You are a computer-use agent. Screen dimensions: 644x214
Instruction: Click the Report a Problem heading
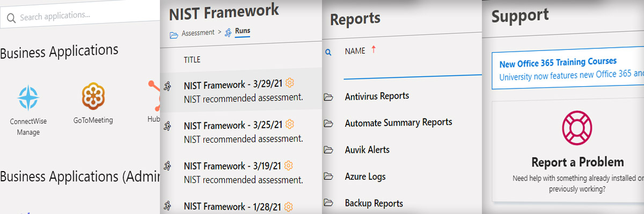(577, 162)
